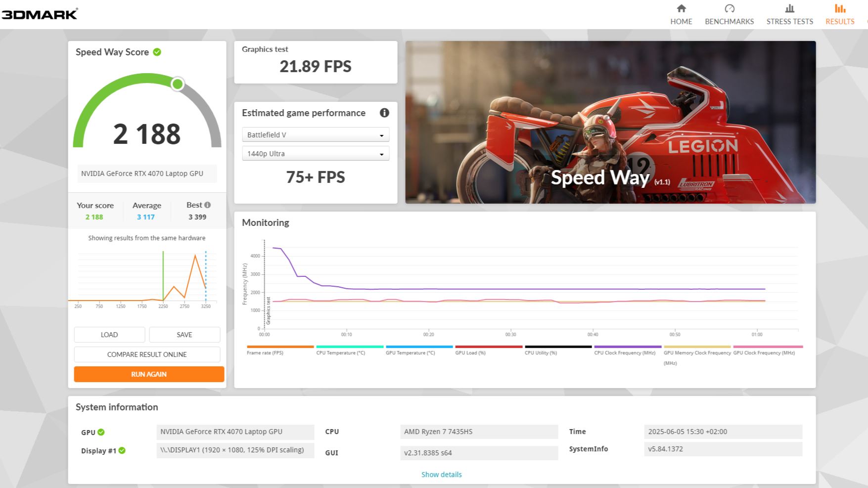Toggle Frame rate (FPS) legend swatch
Screen dimensions: 868x488
point(280,347)
